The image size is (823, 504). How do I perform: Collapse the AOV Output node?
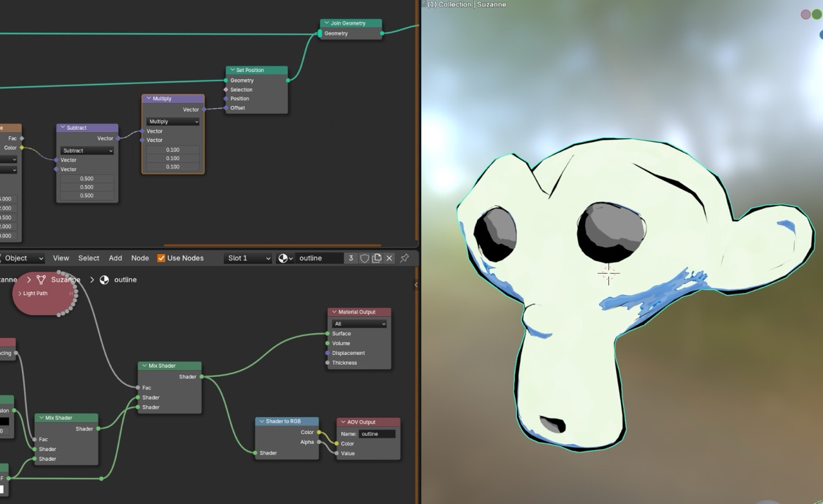point(343,422)
